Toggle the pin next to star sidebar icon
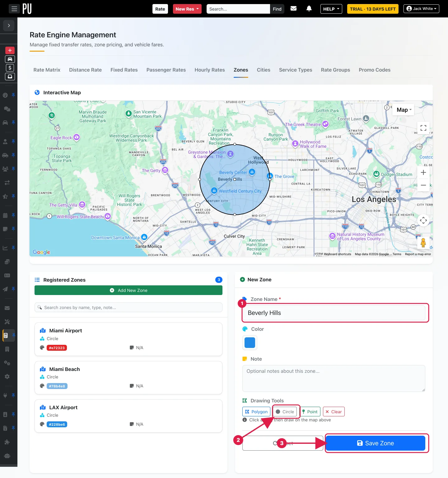Screen dimensions: 448x478 (13, 196)
